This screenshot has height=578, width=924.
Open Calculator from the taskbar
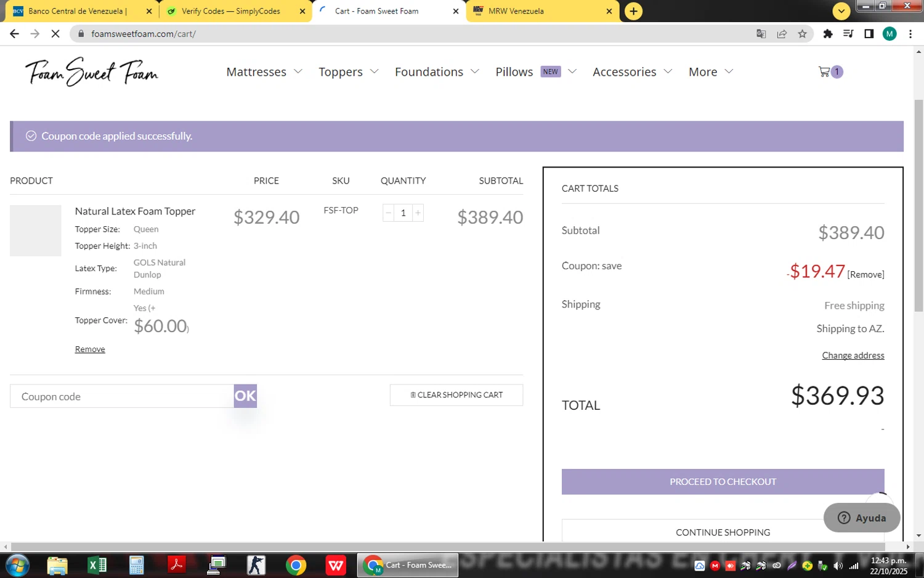click(136, 565)
